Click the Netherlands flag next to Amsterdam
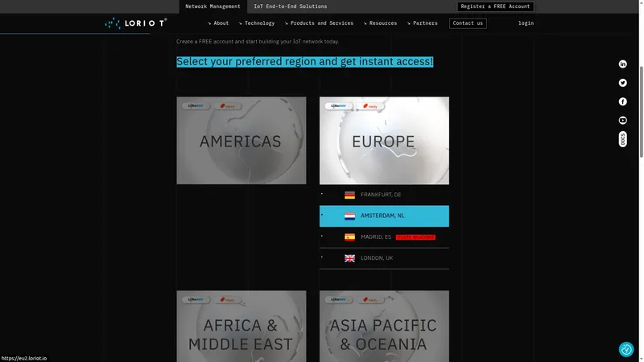 pyautogui.click(x=349, y=216)
